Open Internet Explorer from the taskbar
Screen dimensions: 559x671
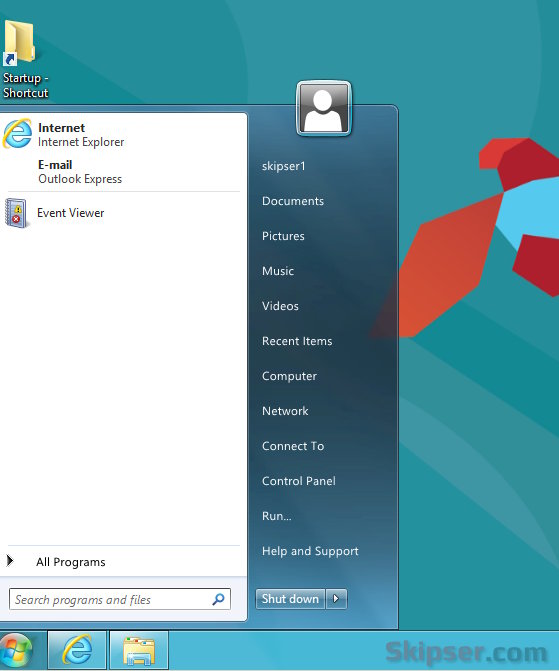pos(77,650)
